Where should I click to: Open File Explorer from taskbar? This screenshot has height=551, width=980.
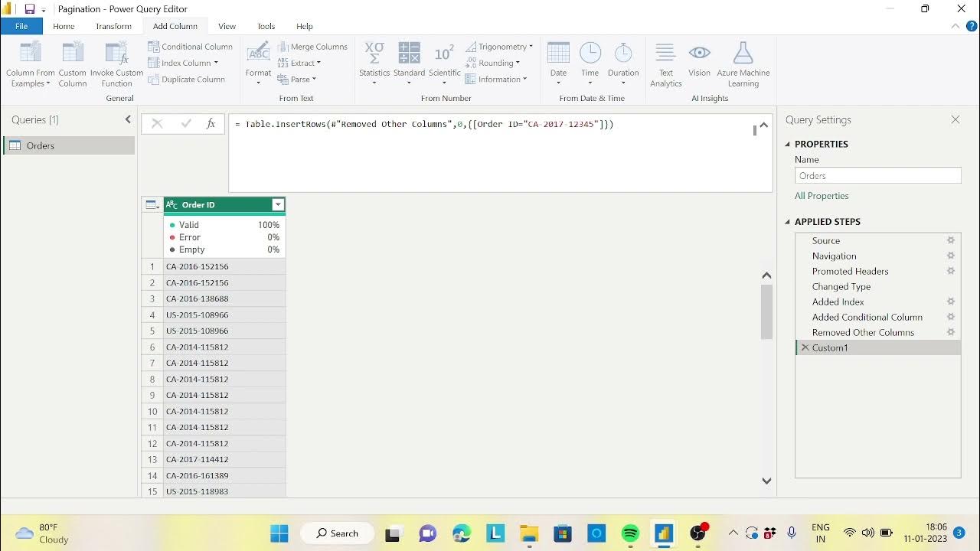pos(529,533)
